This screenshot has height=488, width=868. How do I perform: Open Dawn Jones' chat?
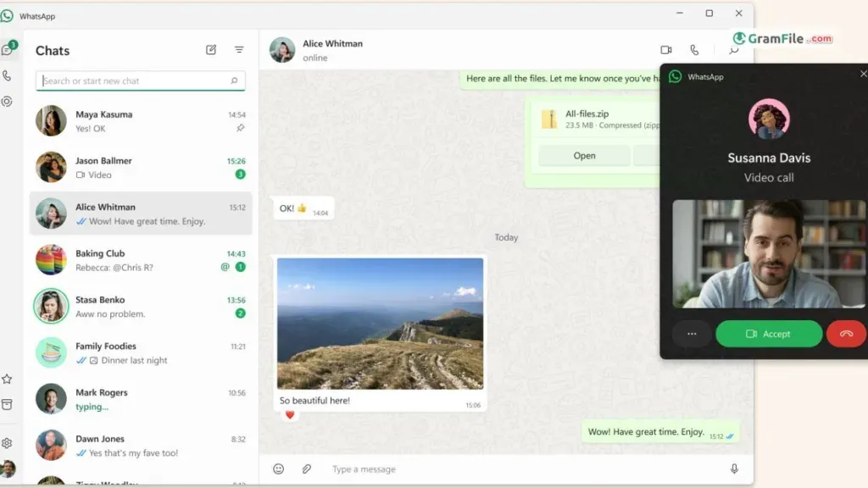pos(141,446)
